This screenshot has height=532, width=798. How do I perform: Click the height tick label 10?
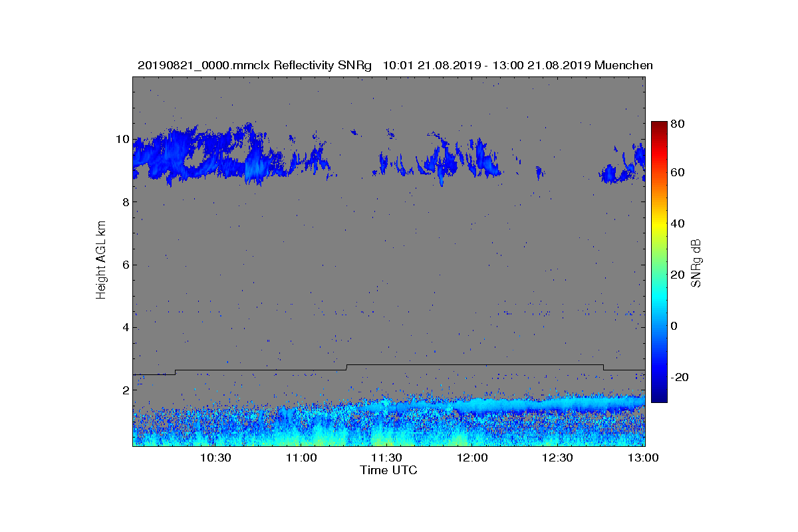tap(122, 140)
